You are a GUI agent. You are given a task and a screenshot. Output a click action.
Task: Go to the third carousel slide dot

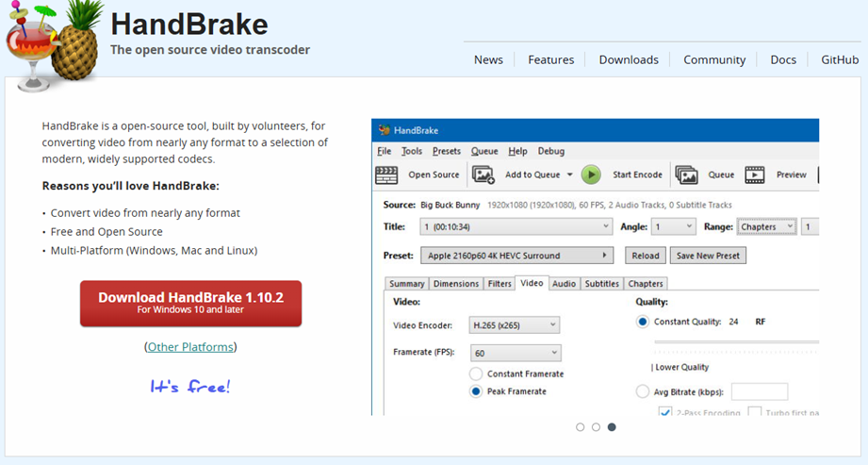(x=612, y=427)
